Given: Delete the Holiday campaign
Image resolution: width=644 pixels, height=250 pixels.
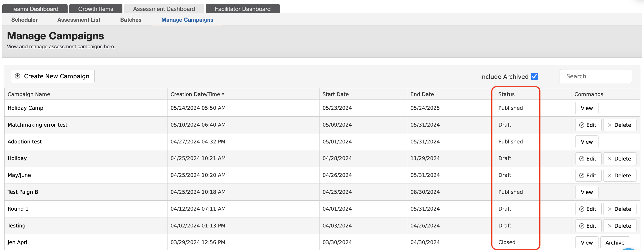Looking at the screenshot, I should 620,159.
